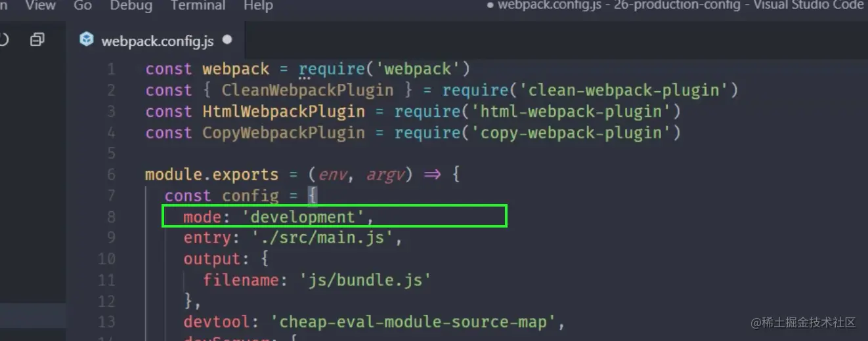Click the 'js/bundle.js' filename value

coord(365,281)
